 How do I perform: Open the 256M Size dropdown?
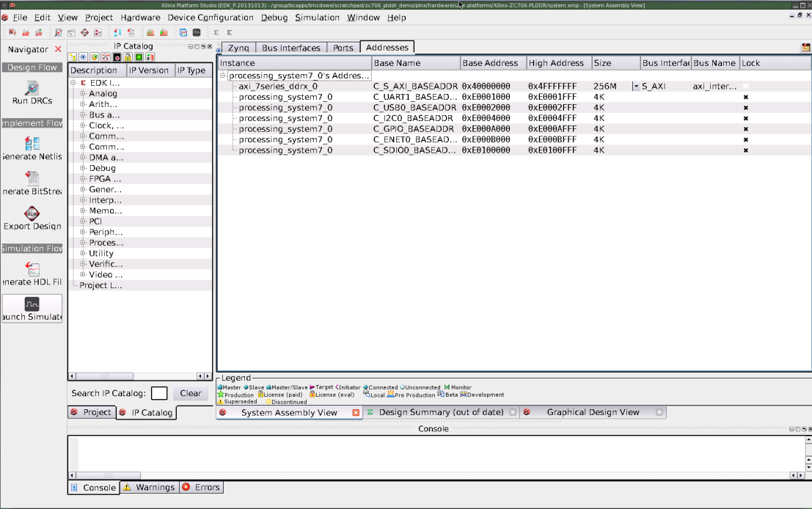tap(637, 86)
